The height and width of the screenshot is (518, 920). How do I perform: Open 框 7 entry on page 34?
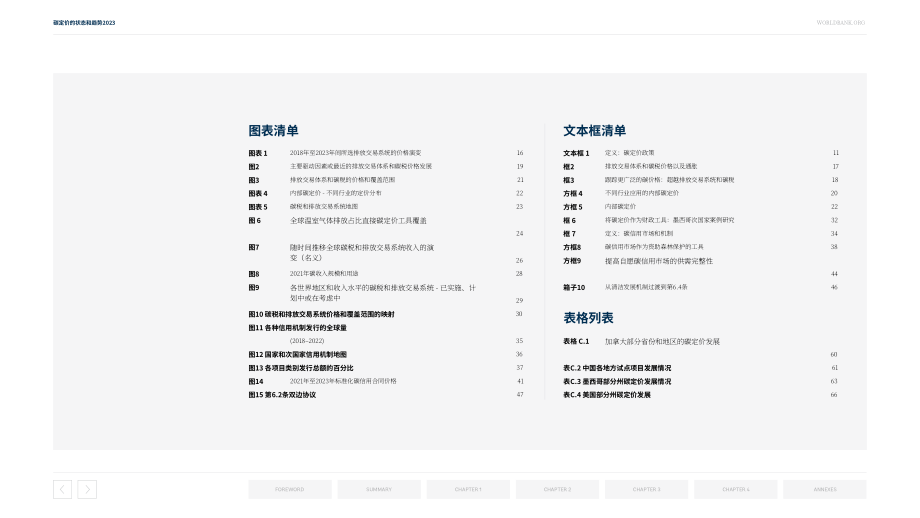pos(701,233)
